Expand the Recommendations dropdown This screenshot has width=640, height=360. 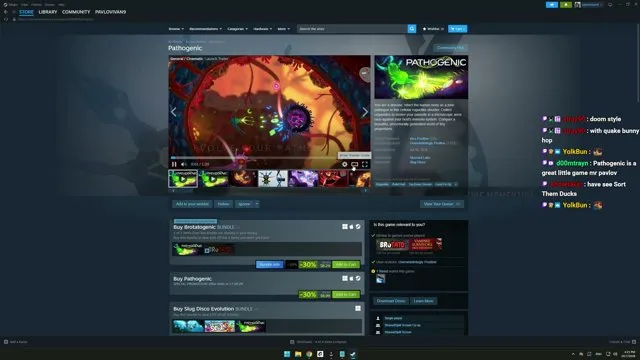point(205,29)
